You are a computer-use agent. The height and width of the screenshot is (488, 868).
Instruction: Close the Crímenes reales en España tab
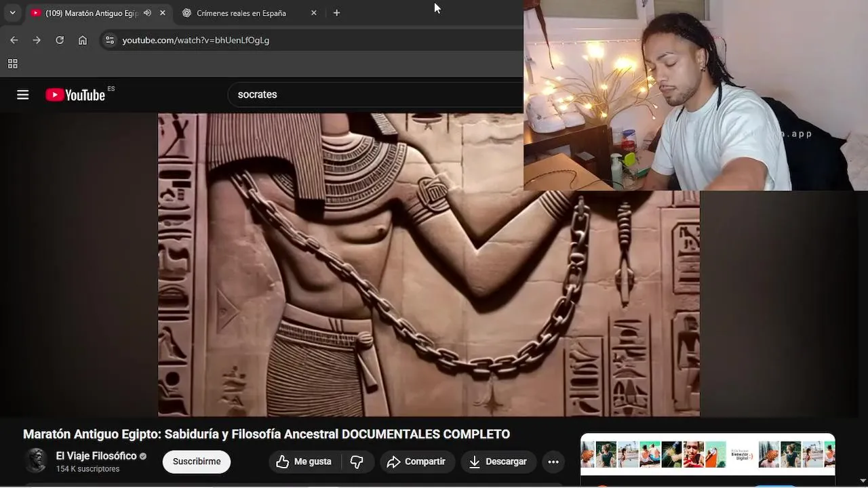click(313, 13)
